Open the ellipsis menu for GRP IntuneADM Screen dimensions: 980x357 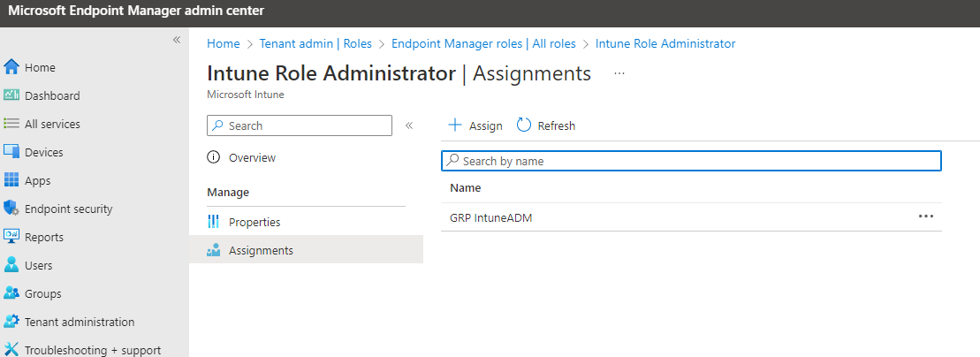[x=925, y=216]
